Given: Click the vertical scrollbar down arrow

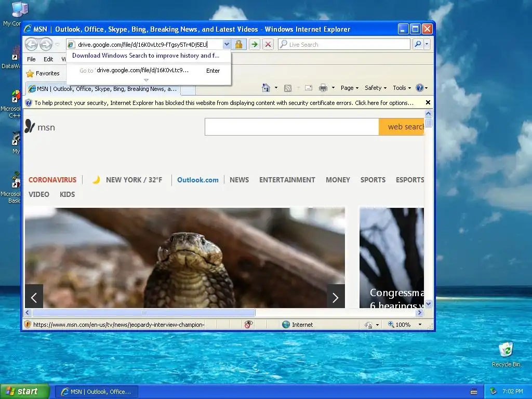Looking at the screenshot, I should click(x=428, y=304).
